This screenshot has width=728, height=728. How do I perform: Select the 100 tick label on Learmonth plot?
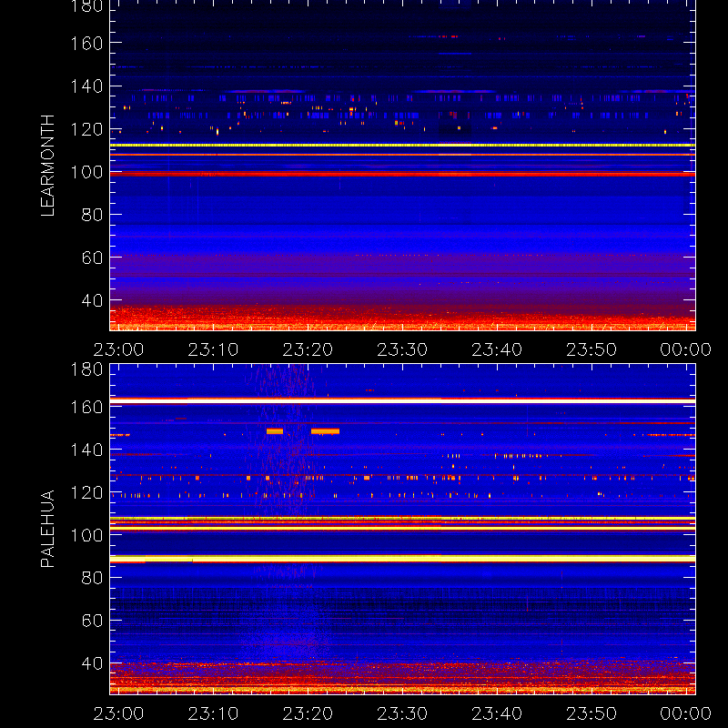[86, 172]
